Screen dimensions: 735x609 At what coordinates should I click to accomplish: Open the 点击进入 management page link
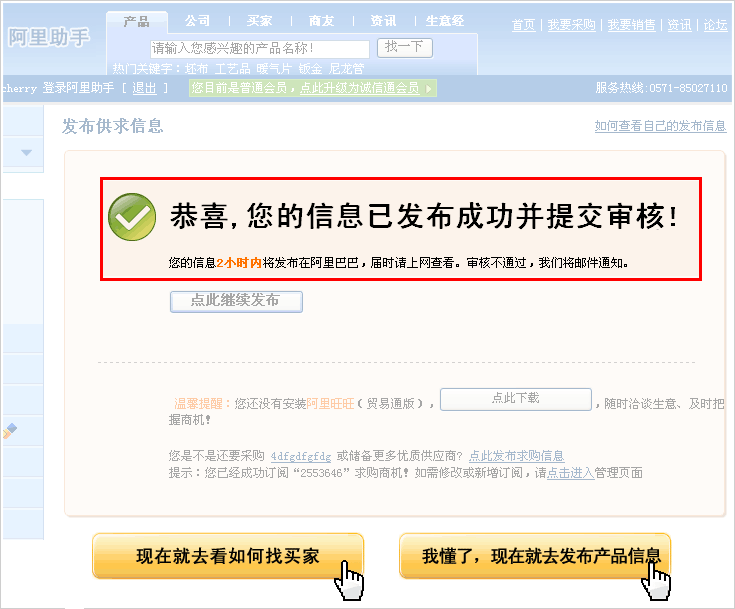(x=570, y=473)
